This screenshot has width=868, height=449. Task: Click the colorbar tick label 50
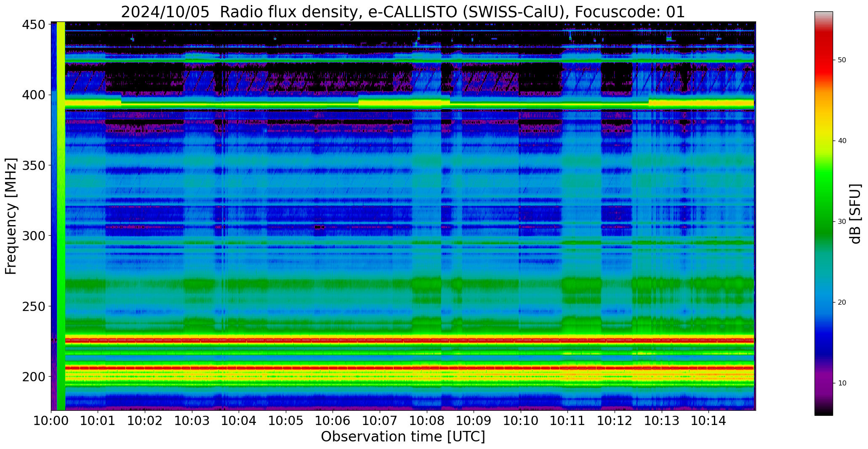842,60
